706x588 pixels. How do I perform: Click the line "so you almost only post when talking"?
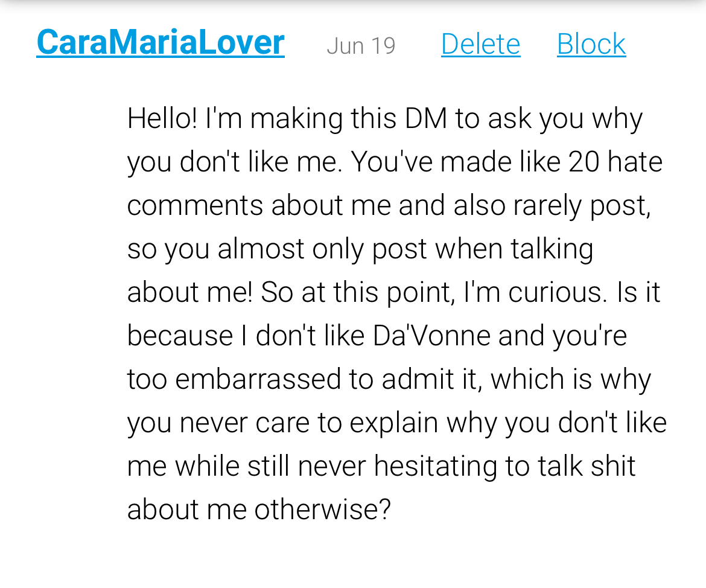(x=360, y=249)
